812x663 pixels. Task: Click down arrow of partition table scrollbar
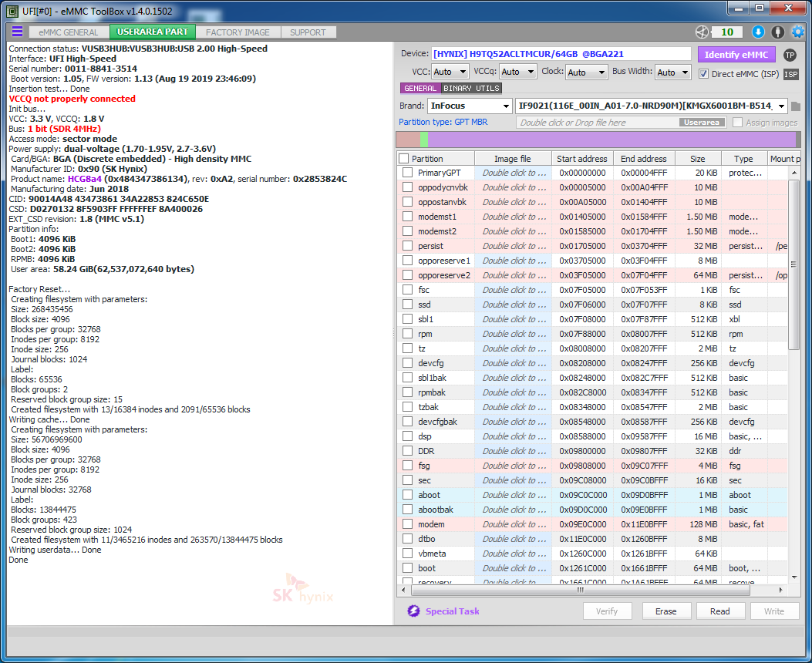pyautogui.click(x=794, y=577)
